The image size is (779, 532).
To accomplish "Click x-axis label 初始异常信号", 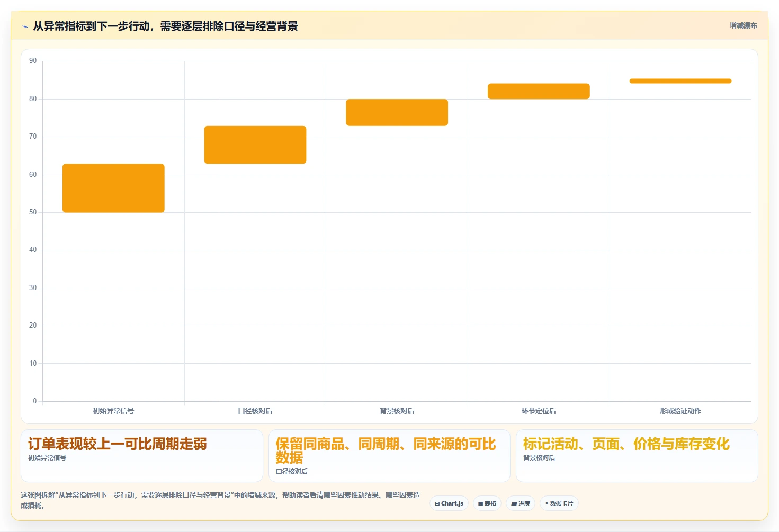I will 113,411.
